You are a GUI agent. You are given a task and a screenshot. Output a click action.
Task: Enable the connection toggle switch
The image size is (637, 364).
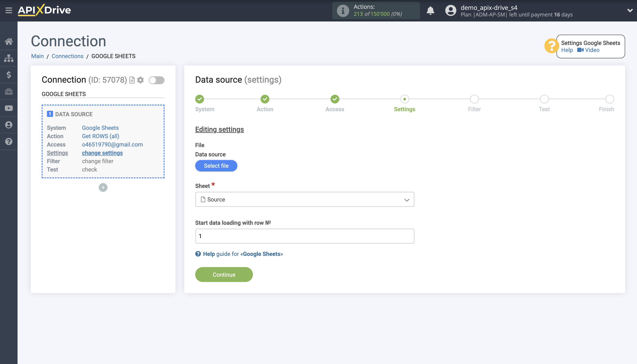156,80
